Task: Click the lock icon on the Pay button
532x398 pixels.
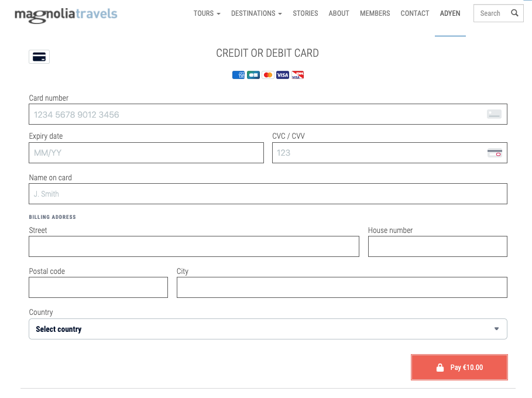Action: 439,367
